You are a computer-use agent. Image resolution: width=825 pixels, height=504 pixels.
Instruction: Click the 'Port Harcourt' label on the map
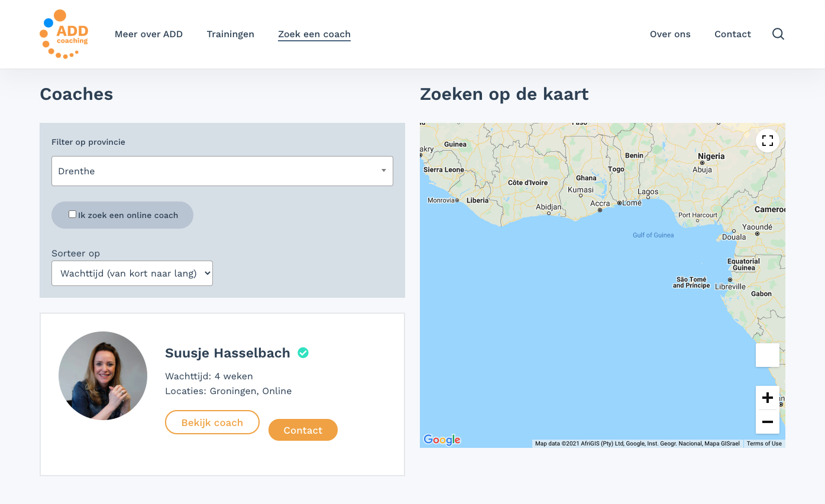coord(698,215)
